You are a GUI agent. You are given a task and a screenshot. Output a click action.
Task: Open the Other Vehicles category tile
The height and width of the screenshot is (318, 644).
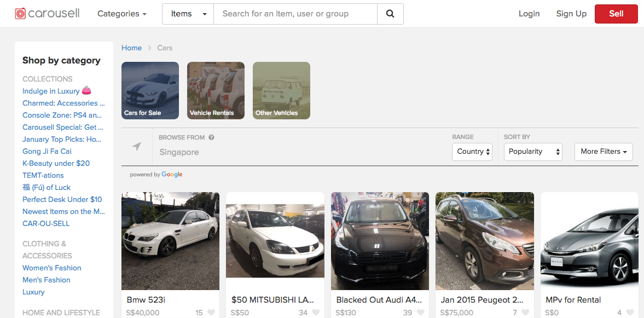coord(281,90)
